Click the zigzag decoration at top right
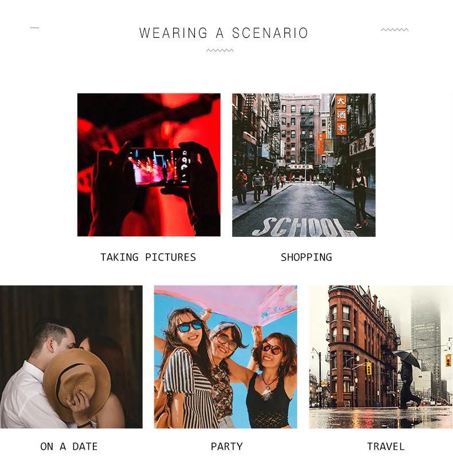The image size is (453, 476). 395,30
